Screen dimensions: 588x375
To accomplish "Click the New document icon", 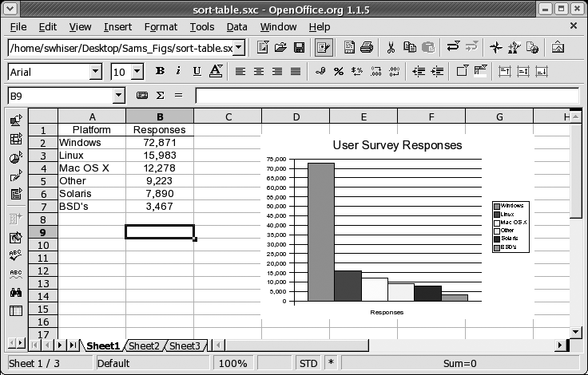I will (263, 48).
